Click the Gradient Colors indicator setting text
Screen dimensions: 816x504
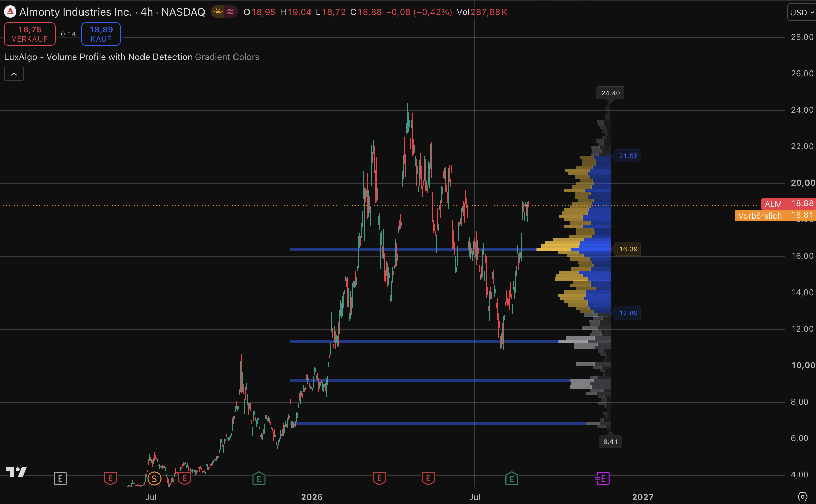tap(227, 57)
